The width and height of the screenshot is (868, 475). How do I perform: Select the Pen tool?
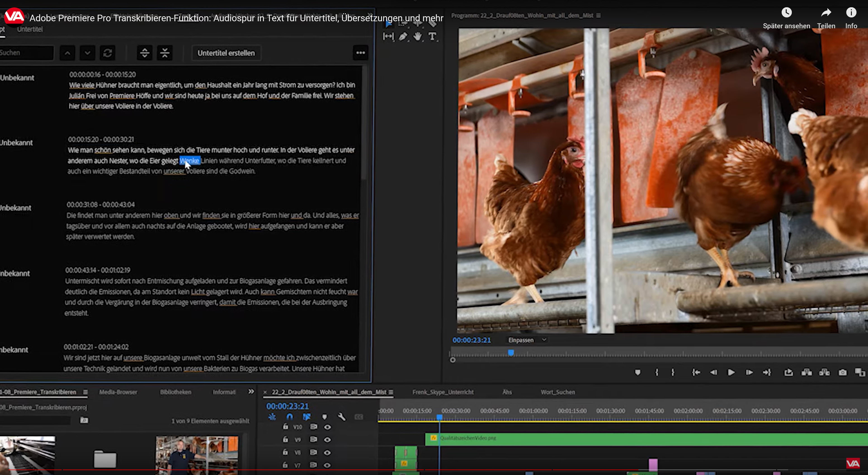tap(403, 36)
